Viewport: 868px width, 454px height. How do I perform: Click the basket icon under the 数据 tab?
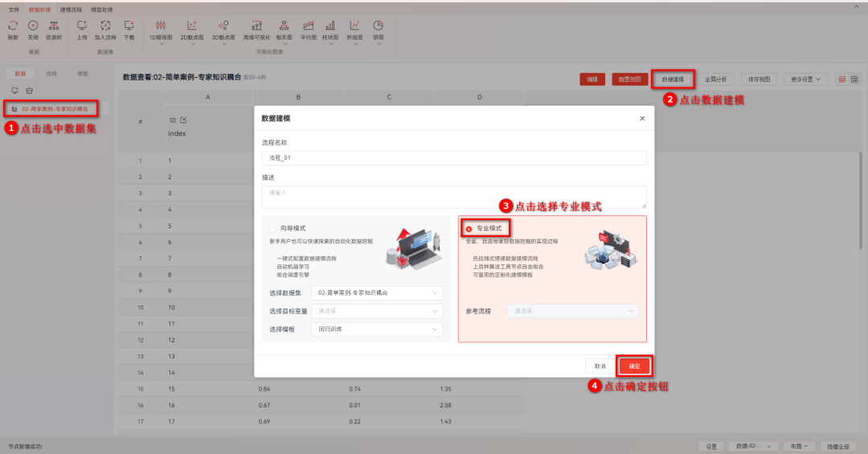pyautogui.click(x=30, y=90)
